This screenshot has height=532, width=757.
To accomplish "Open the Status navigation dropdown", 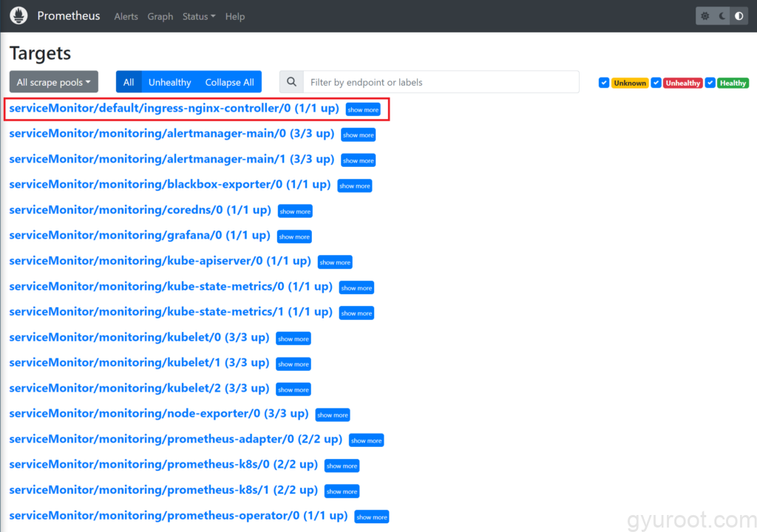I will click(x=198, y=16).
